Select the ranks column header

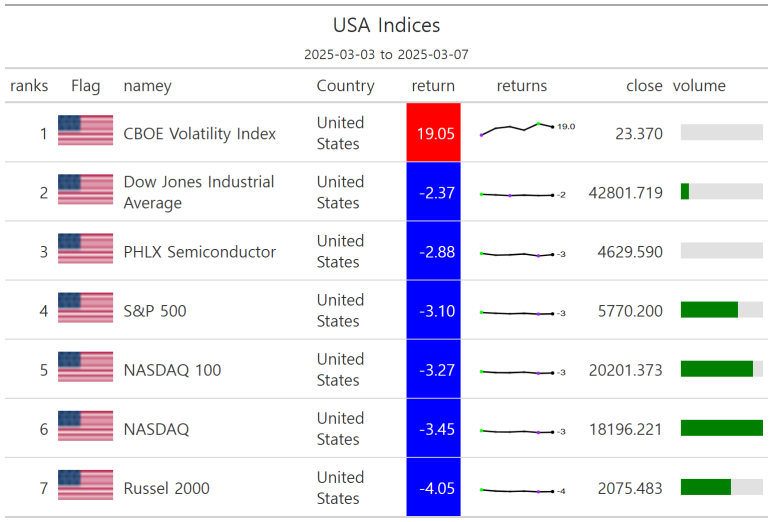point(29,86)
